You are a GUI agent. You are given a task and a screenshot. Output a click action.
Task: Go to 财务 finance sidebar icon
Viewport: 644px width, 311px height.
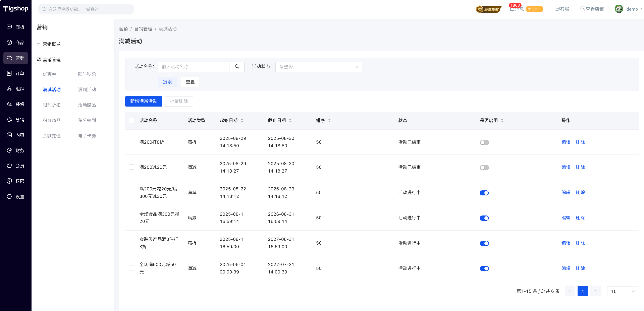coord(9,150)
